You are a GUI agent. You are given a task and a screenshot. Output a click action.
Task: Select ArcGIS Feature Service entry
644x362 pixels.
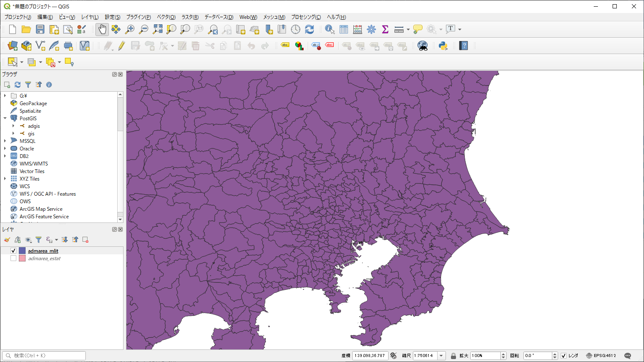(x=44, y=217)
